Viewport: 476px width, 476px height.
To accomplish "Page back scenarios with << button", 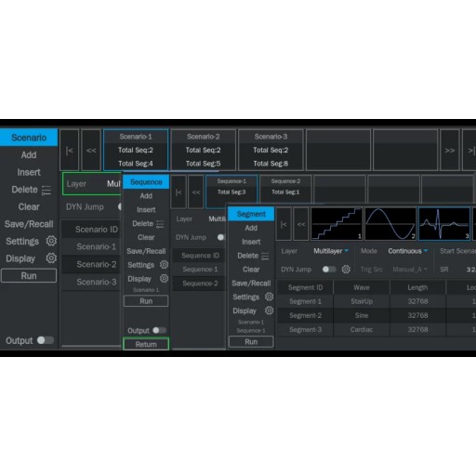I will [91, 151].
